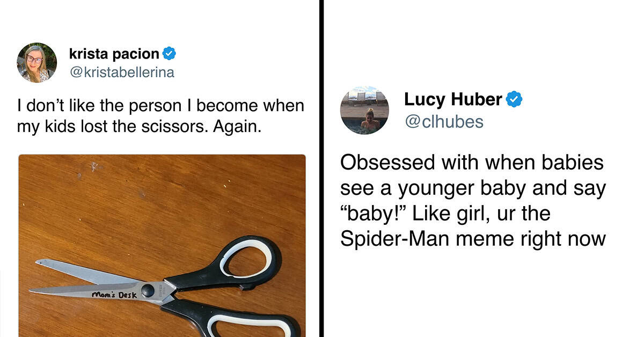Click the scissors' pivot screw
The height and width of the screenshot is (337, 644).
pyautogui.click(x=147, y=291)
